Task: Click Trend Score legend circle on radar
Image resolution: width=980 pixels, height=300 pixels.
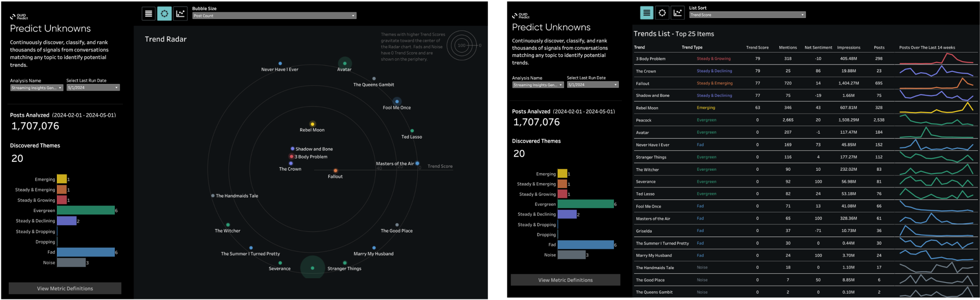Action: point(462,46)
